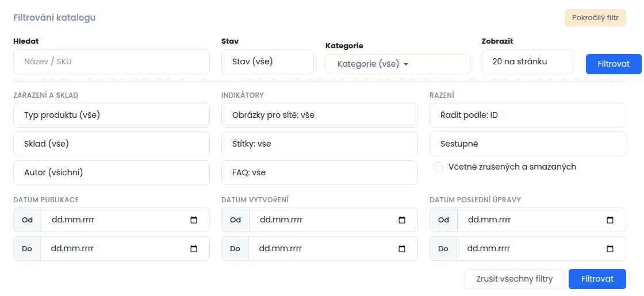Focus Datum vytvoření Do date field
Viewport: 644px width, 296px height.
tap(333, 249)
